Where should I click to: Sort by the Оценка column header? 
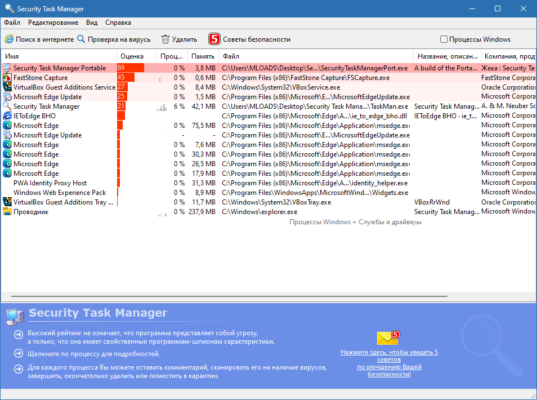pos(136,56)
